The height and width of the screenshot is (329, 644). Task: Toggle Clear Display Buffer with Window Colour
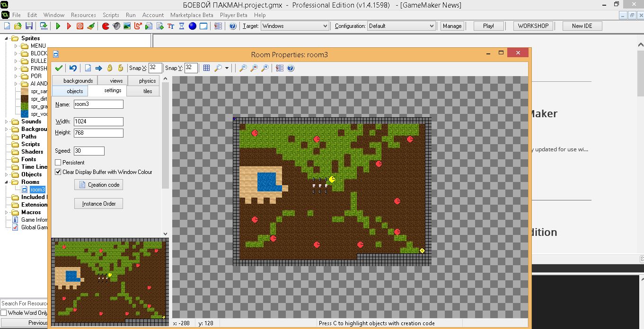pyautogui.click(x=58, y=172)
